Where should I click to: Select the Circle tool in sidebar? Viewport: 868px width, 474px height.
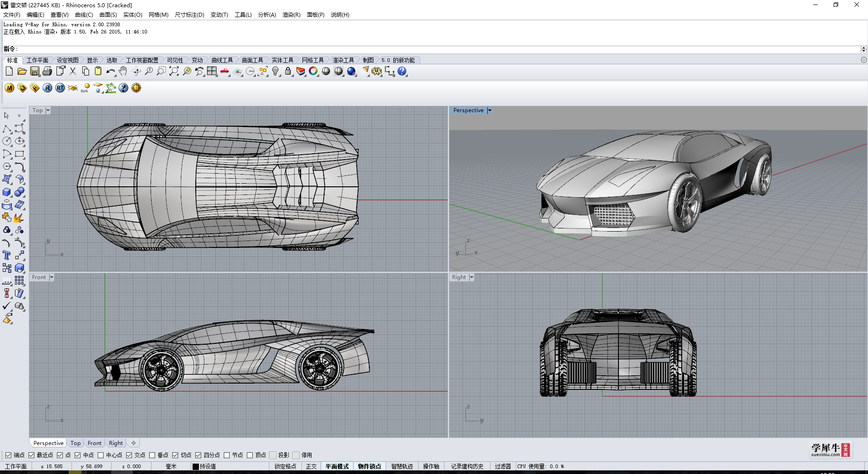point(7,142)
